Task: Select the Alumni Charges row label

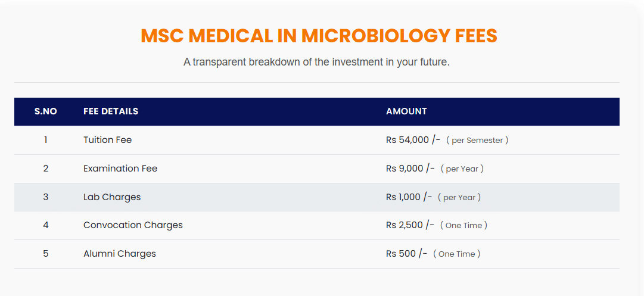Action: pyautogui.click(x=120, y=254)
